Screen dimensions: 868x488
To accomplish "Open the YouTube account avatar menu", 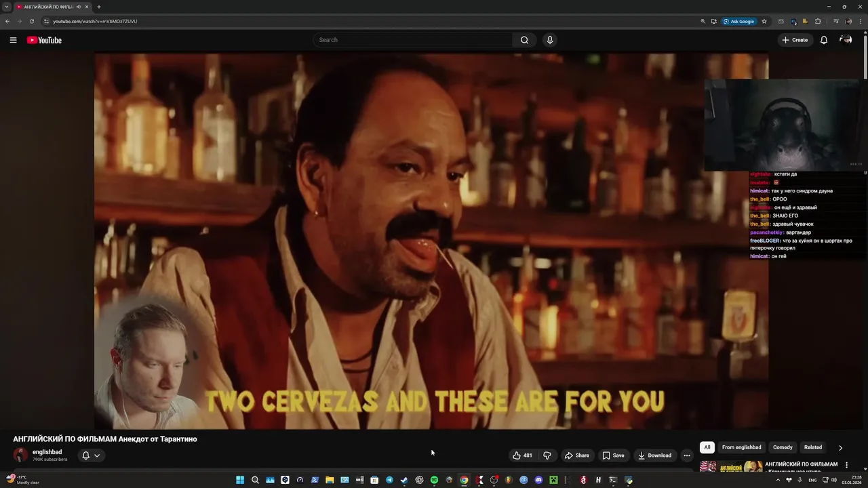I will [x=846, y=40].
